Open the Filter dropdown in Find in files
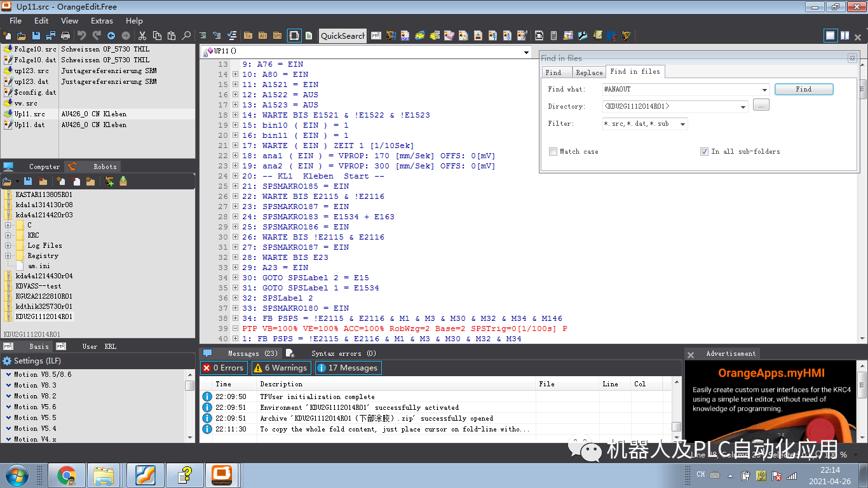 684,123
